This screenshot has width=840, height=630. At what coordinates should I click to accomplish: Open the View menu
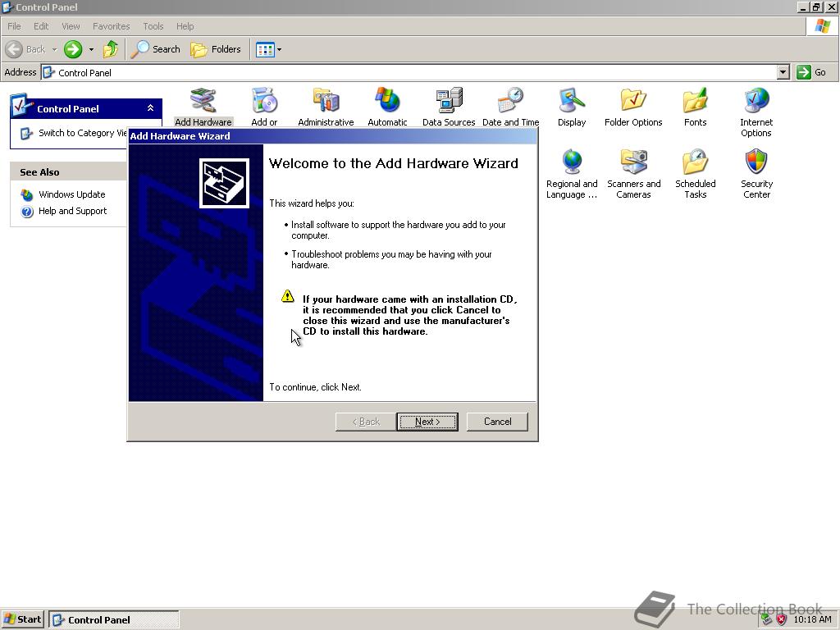(71, 26)
